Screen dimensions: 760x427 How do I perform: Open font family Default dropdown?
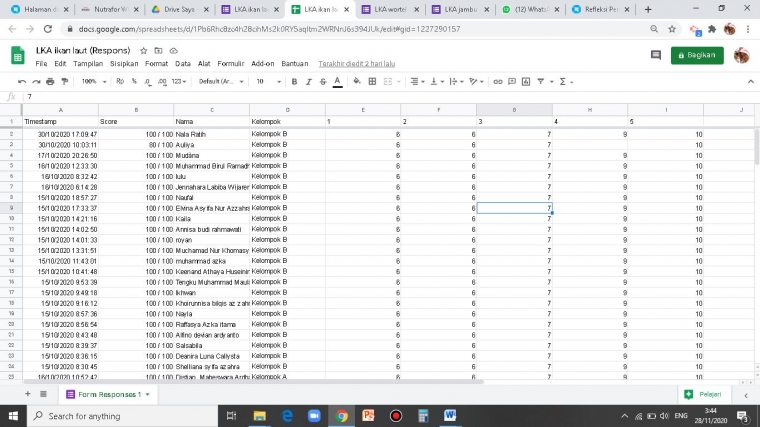click(x=221, y=81)
